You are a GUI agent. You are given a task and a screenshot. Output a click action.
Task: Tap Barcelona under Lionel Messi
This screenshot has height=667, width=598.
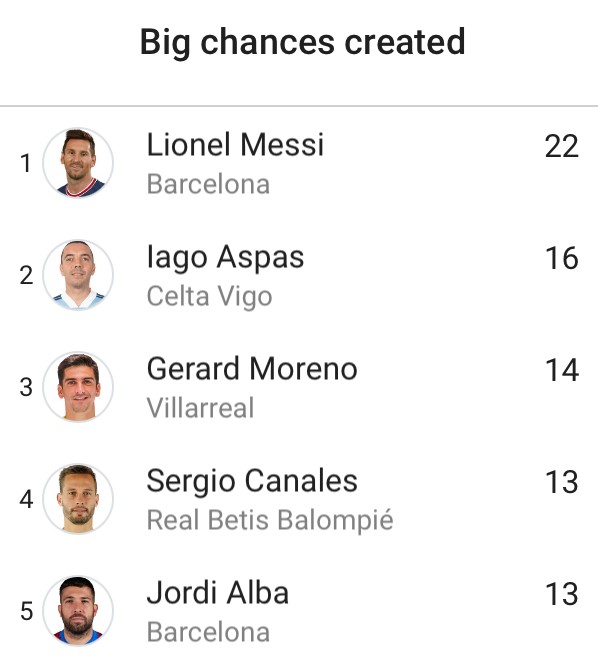click(x=208, y=184)
